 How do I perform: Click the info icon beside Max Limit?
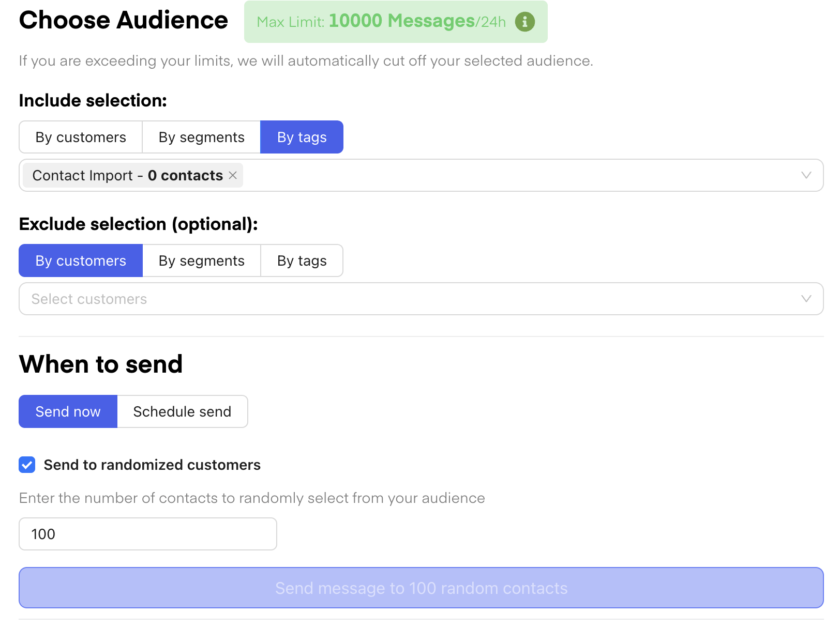pos(524,22)
